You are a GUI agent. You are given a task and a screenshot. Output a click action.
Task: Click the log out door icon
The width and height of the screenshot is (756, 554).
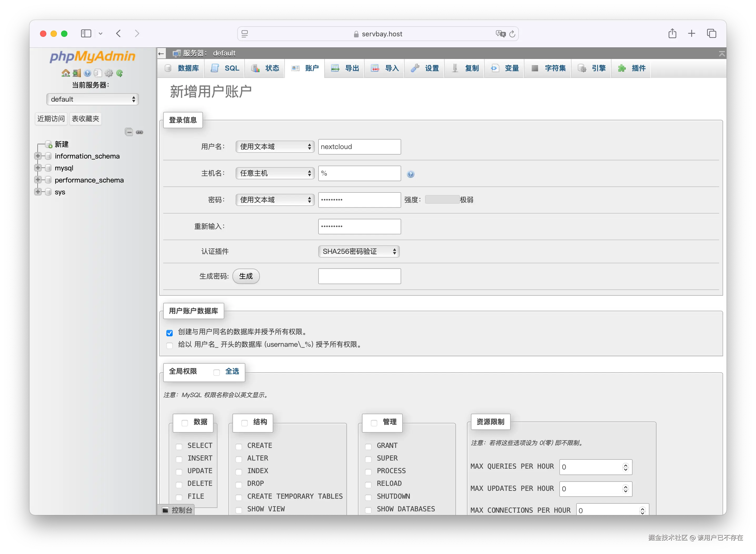point(77,73)
